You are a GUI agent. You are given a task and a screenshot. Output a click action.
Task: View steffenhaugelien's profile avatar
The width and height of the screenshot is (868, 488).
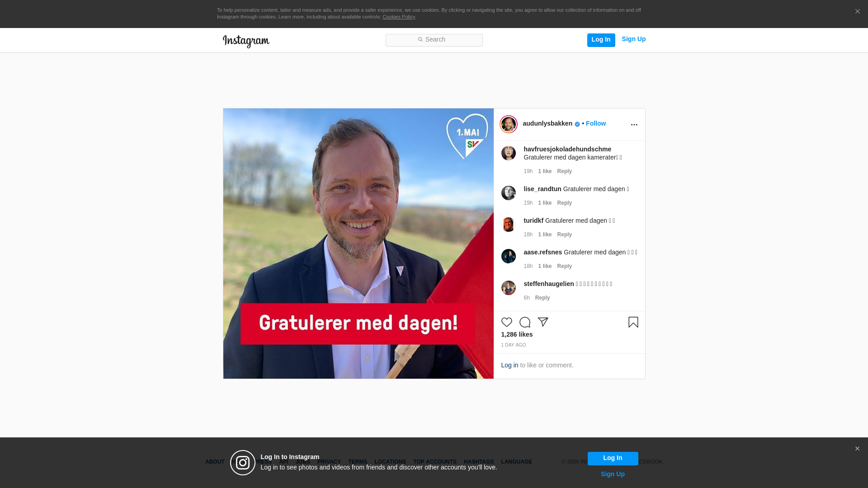point(508,288)
